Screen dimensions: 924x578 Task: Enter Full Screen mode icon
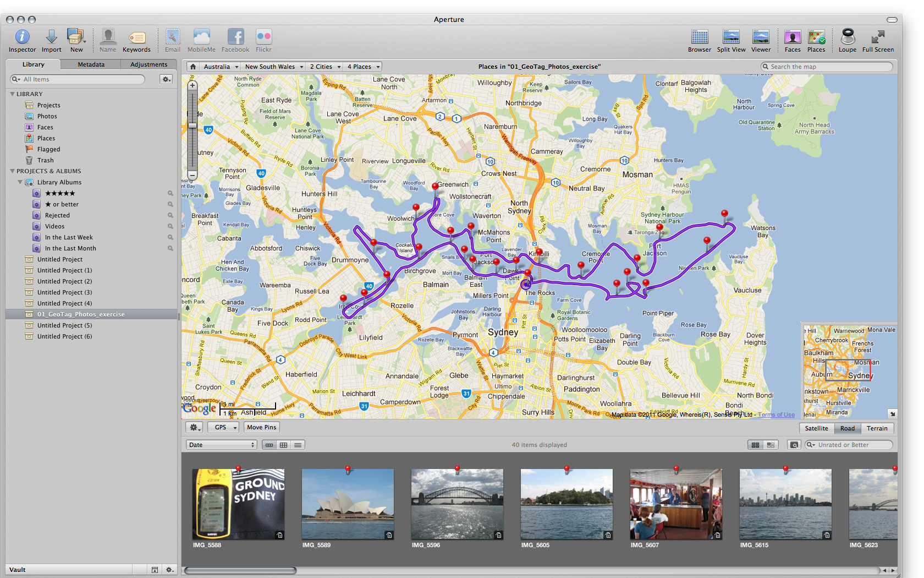click(878, 37)
